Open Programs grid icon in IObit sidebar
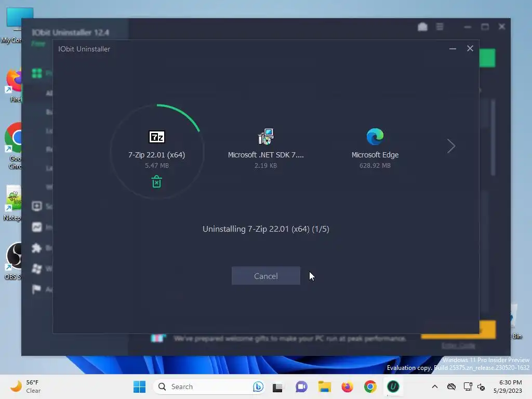 pos(37,73)
